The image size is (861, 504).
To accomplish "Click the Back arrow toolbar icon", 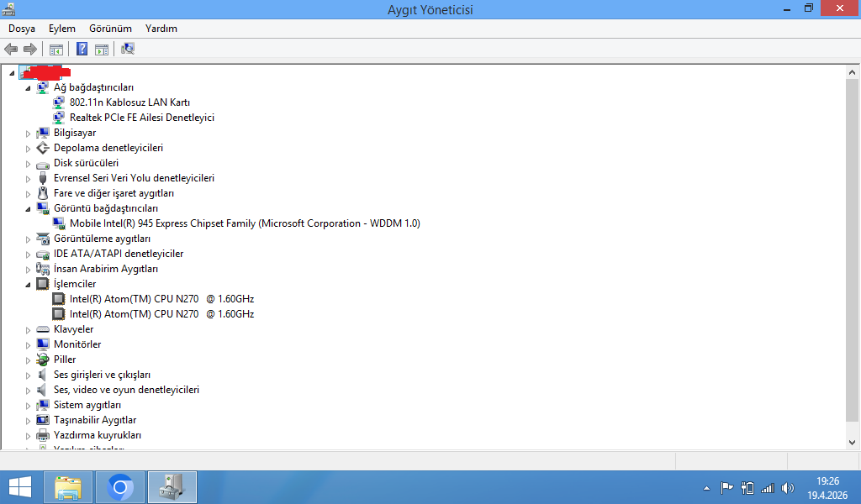I will pos(11,50).
